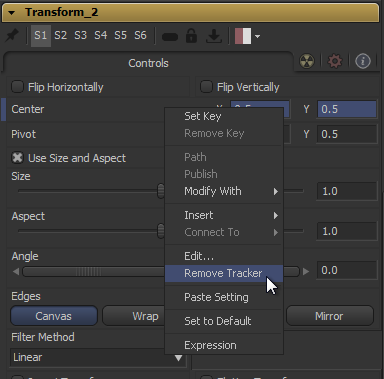This screenshot has height=379, width=384.
Task: Open the red gear settings tab
Action: pyautogui.click(x=335, y=61)
